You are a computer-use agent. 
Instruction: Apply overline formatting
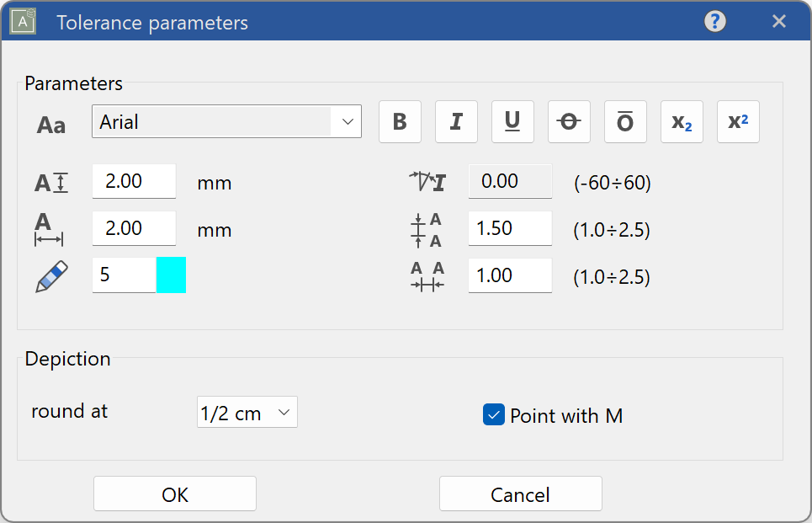point(625,121)
